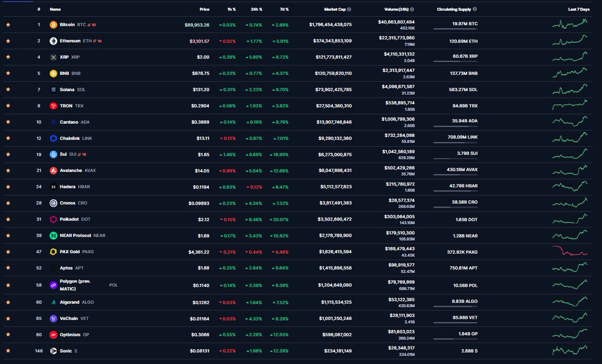Viewport: 602px width, 364px height.
Task: Click the Solana coin logo
Action: tap(54, 90)
